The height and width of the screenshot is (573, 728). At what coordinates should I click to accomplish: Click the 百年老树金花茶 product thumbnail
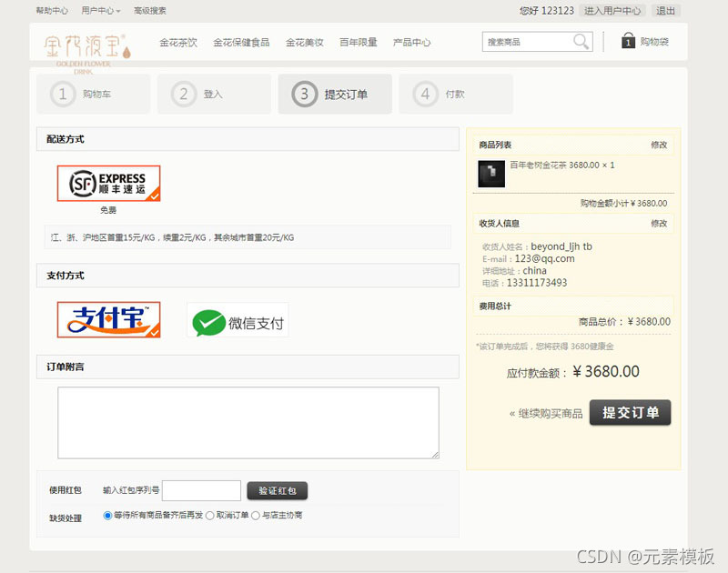[490, 172]
